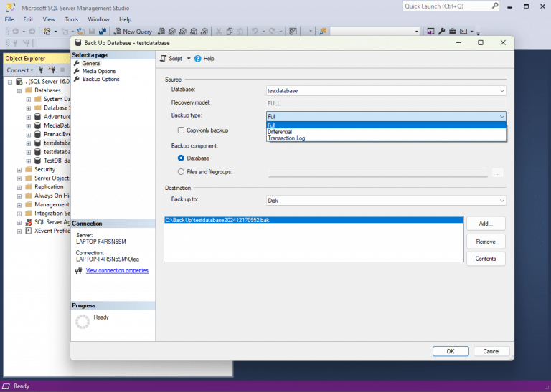Screen dimensions: 551x392
Task: Open the Command Window toolbar icon
Action: (463, 32)
